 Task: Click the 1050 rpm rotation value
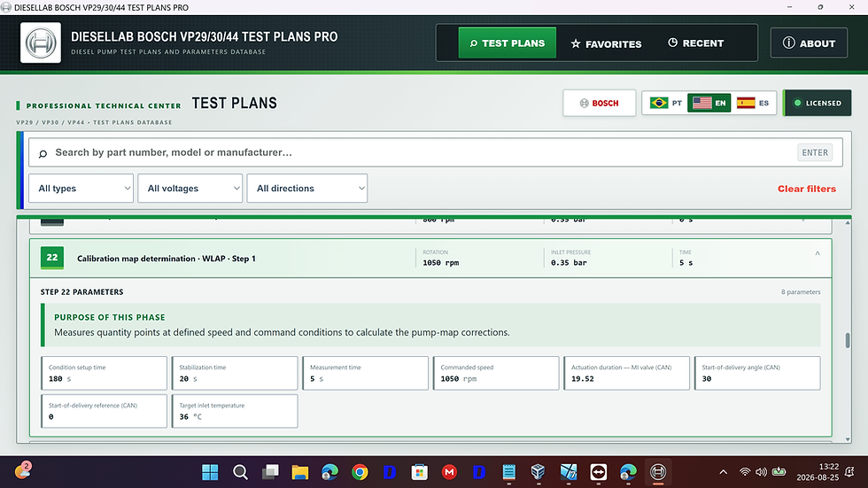pyautogui.click(x=441, y=263)
